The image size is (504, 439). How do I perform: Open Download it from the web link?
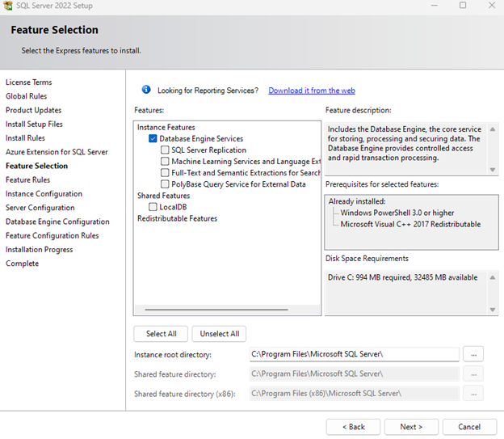tap(312, 91)
